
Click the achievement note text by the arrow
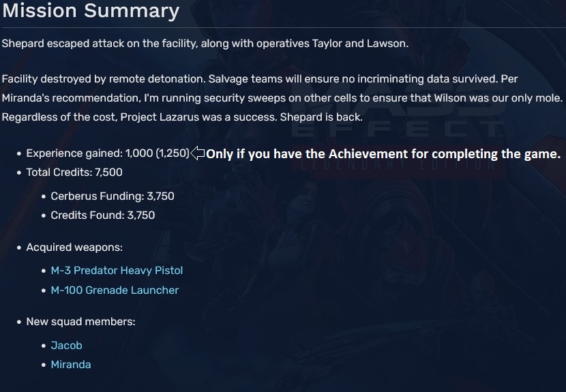[383, 154]
